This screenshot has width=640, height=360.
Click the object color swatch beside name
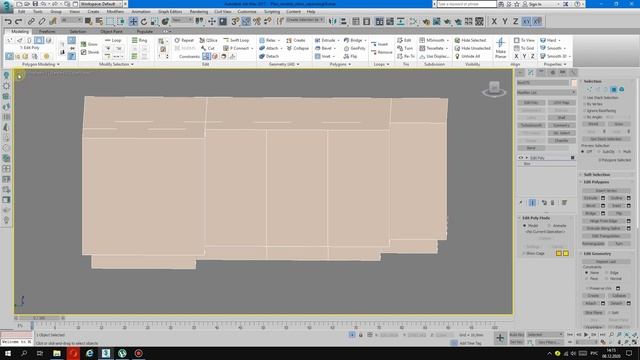574,83
